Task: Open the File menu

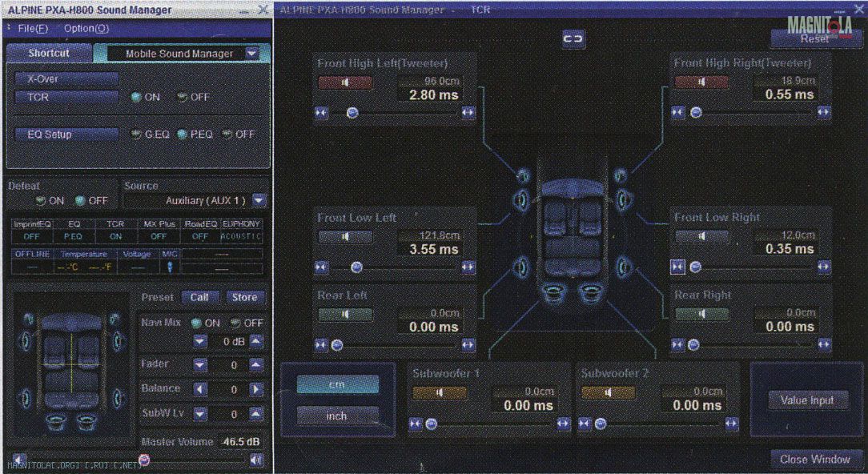Action: coord(33,29)
